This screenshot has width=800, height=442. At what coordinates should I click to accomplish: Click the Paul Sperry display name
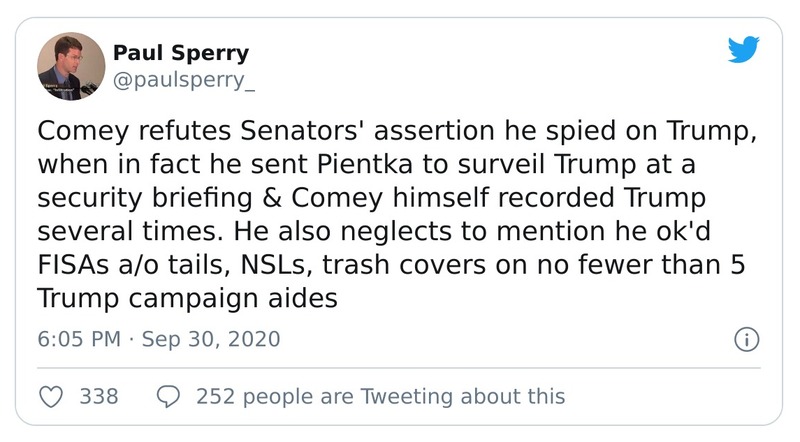(181, 54)
